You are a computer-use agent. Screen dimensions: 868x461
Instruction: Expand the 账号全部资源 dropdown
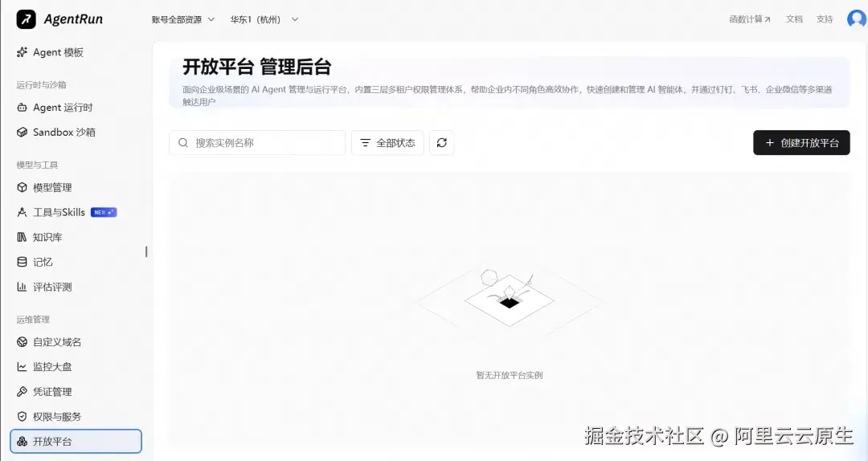(183, 19)
